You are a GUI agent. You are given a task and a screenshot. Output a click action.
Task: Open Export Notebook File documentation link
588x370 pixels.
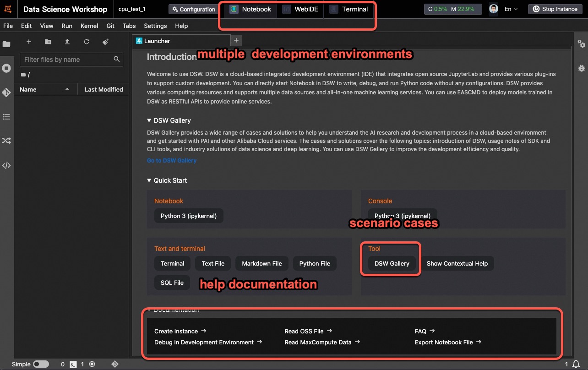[448, 342]
